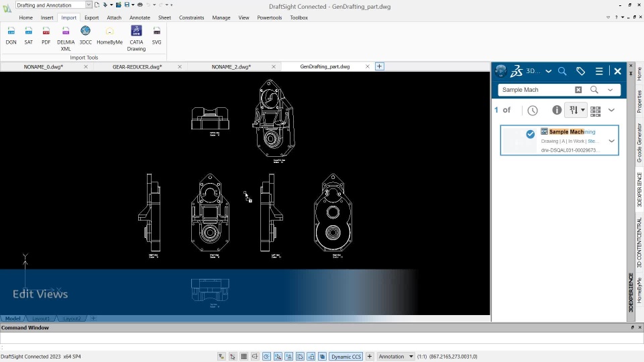Toggle Polar tracking in the status bar

(266, 356)
